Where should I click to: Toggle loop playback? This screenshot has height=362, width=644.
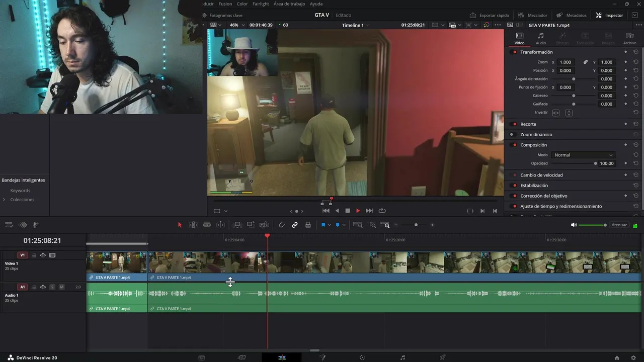click(x=382, y=211)
